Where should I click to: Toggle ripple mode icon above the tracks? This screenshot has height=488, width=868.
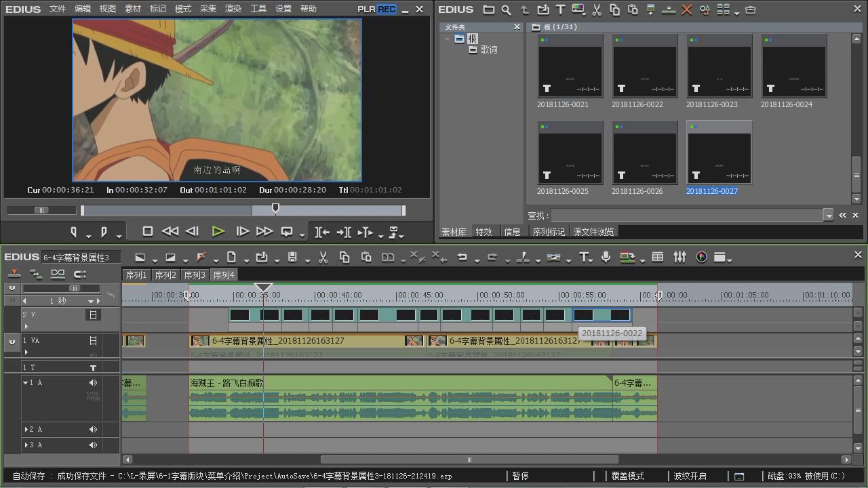(36, 274)
